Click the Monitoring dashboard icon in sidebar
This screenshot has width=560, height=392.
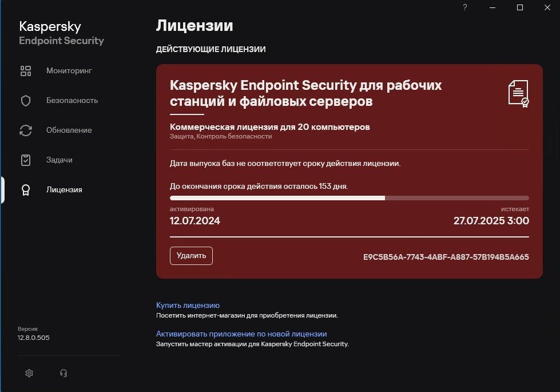click(x=26, y=71)
